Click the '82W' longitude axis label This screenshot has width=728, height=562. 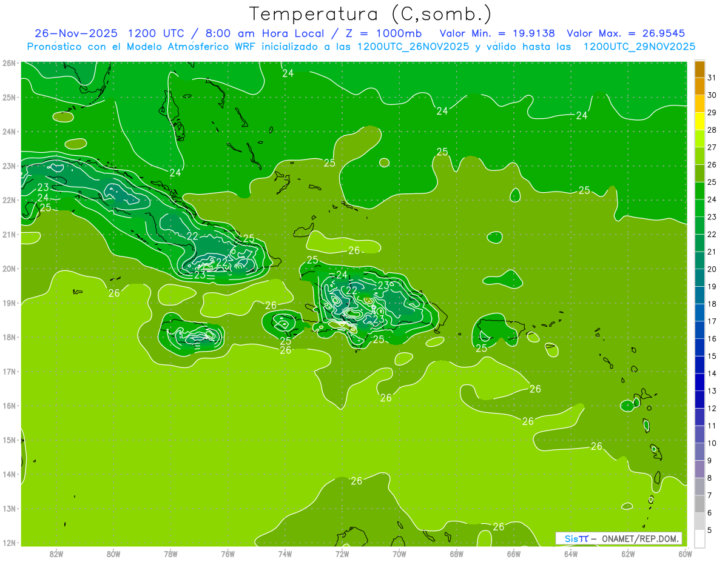[56, 554]
